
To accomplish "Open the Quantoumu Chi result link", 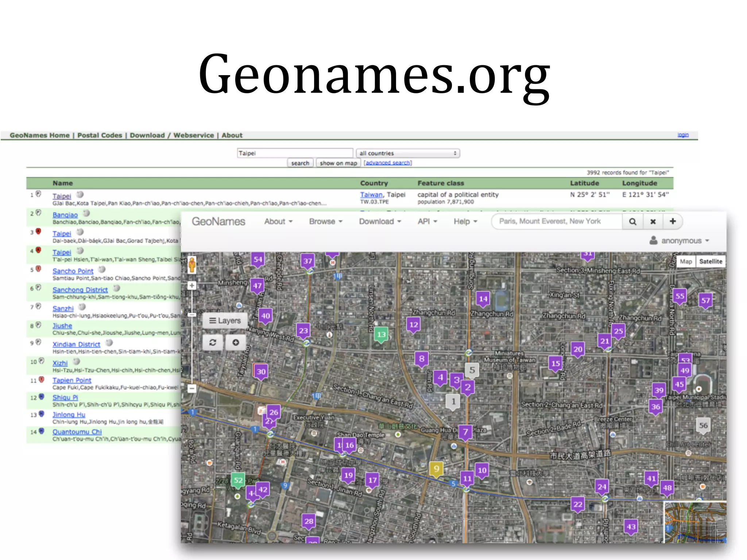I will (77, 432).
